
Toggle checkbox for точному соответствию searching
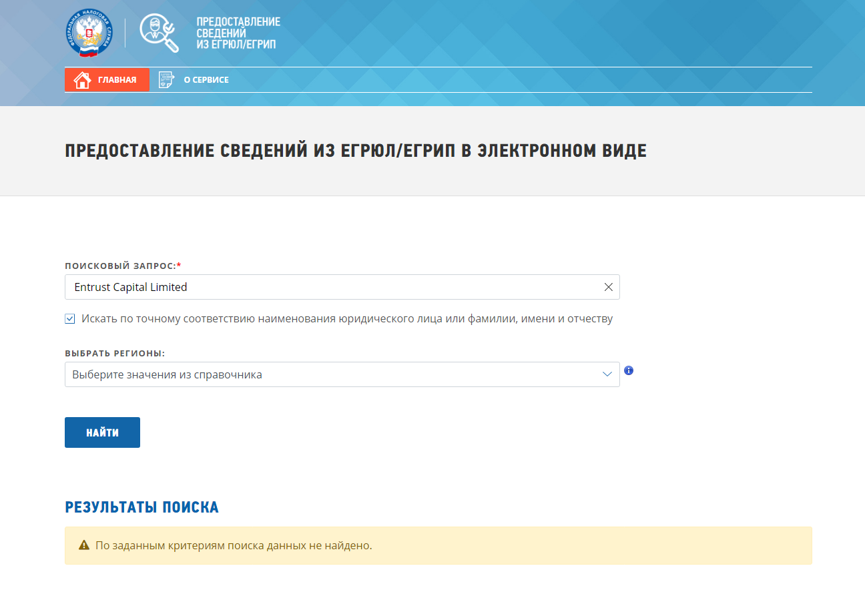pos(69,318)
